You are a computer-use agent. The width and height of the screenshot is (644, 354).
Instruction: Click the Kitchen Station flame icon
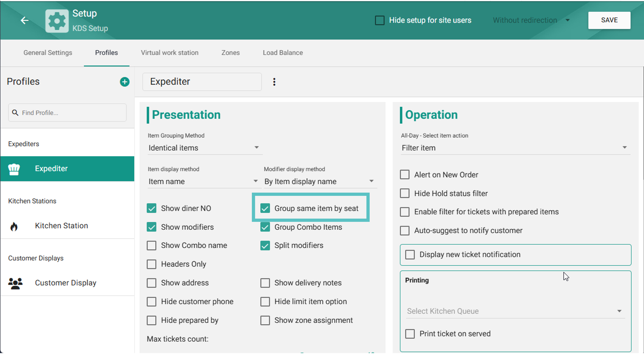[14, 226]
